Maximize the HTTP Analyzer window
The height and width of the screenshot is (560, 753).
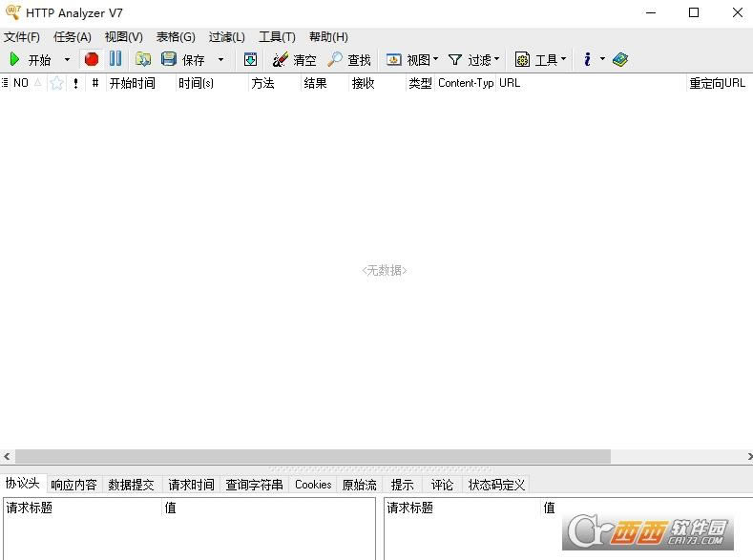(694, 12)
